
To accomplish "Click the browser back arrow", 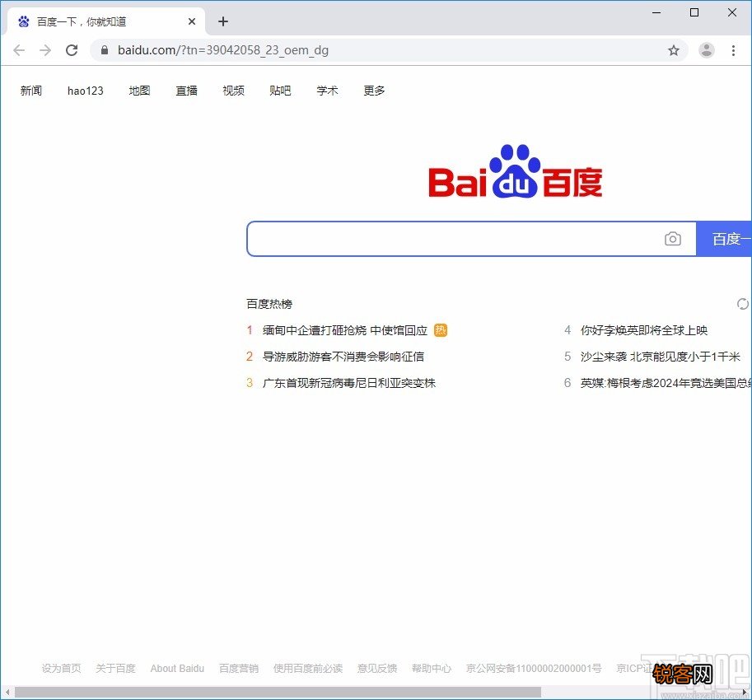I will (x=19, y=50).
